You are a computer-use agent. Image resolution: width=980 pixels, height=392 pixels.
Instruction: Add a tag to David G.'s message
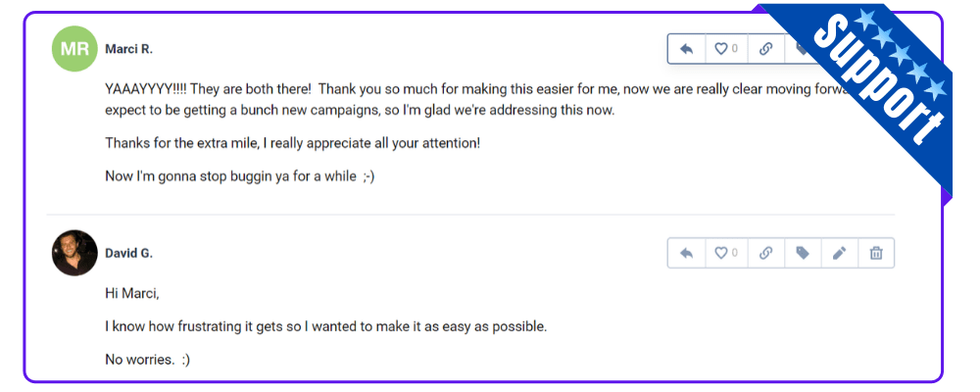coord(803,253)
